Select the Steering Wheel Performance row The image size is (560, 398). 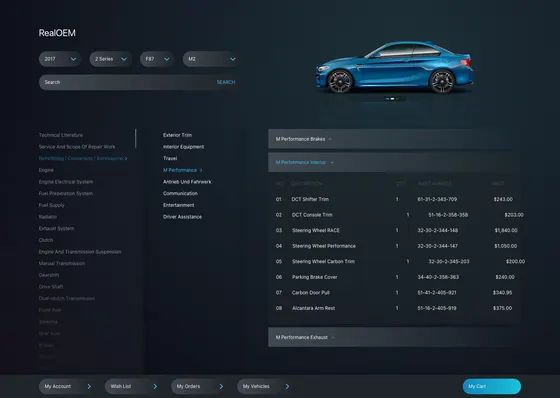396,246
